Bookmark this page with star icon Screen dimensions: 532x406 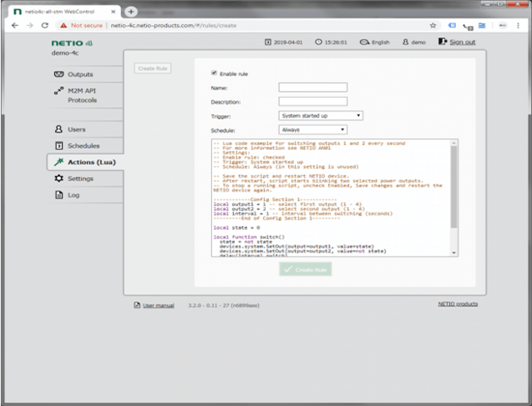point(433,26)
